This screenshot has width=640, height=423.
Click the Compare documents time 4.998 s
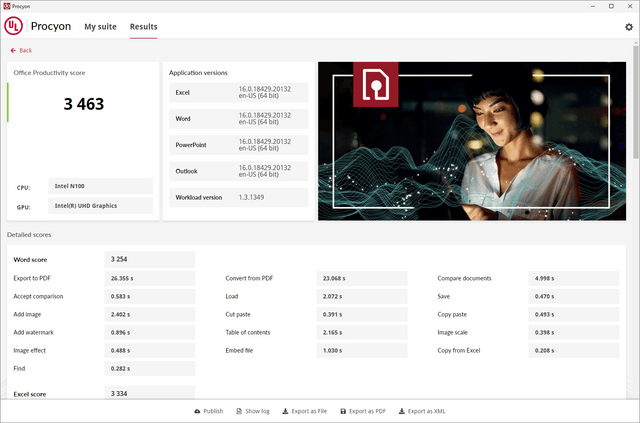tap(574, 278)
